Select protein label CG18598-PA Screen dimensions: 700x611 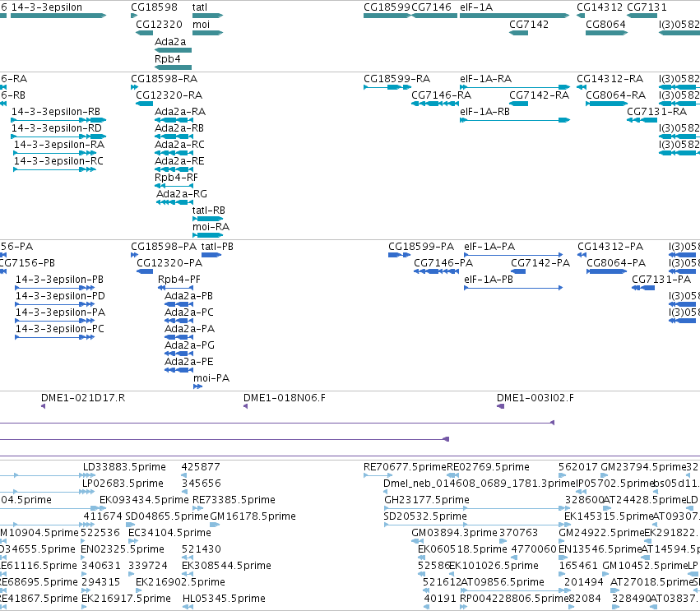point(164,247)
